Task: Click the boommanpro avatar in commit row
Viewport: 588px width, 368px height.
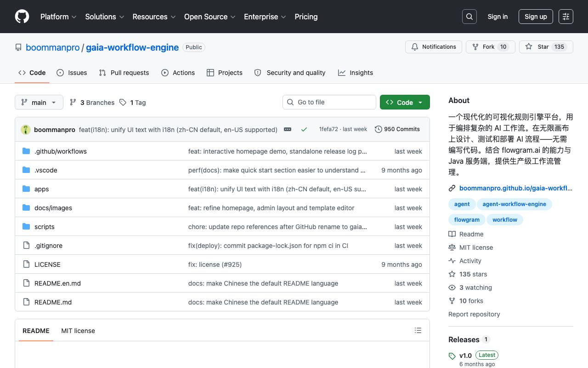Action: 26,130
